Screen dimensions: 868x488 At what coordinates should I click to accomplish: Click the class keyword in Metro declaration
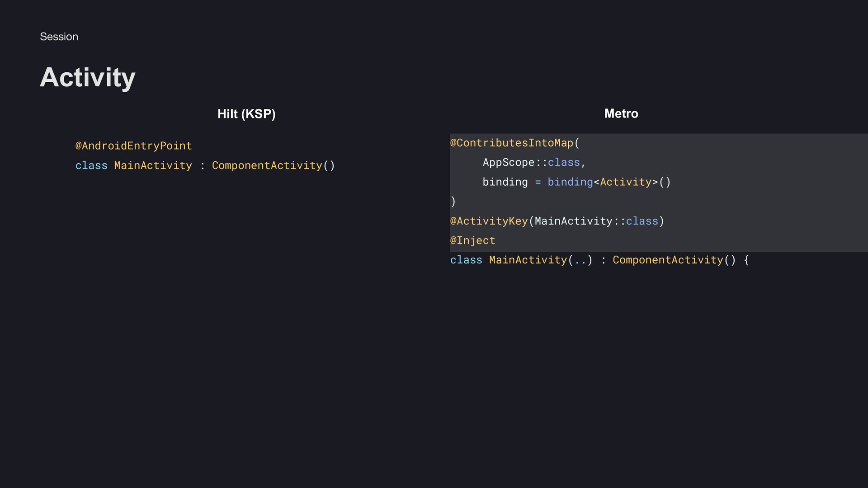466,260
